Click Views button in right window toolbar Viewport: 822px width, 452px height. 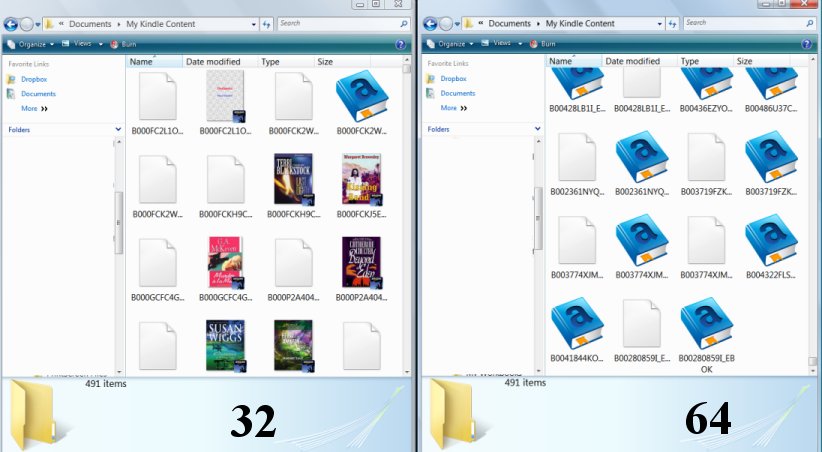click(x=496, y=44)
